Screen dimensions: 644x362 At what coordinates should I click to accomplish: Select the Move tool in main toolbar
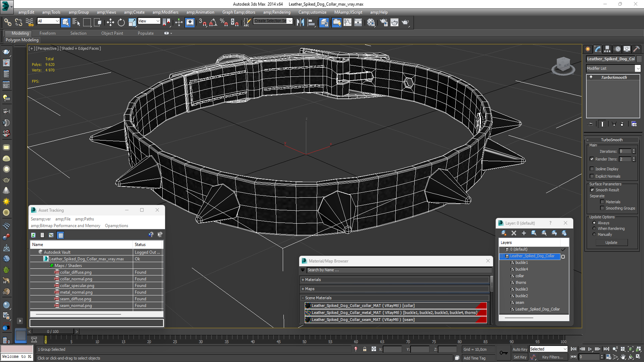pos(110,22)
